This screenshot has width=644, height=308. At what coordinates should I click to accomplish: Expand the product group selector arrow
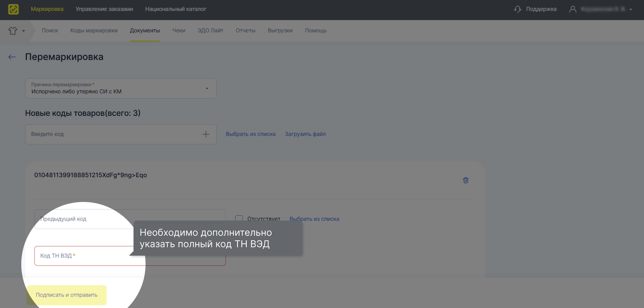pyautogui.click(x=23, y=31)
